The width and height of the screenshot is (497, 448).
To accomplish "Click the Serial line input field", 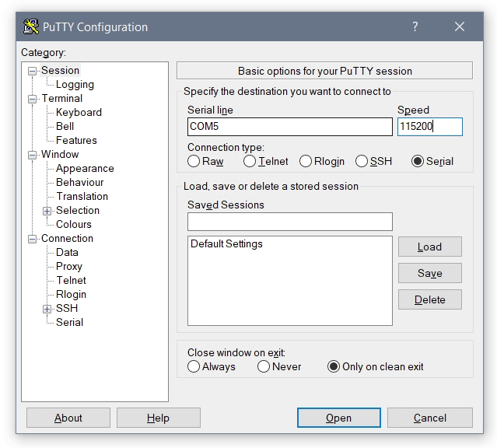I will point(289,126).
